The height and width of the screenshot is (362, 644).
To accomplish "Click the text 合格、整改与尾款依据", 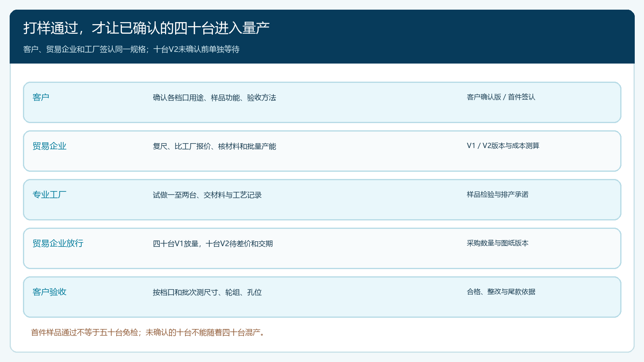I will click(x=501, y=292).
